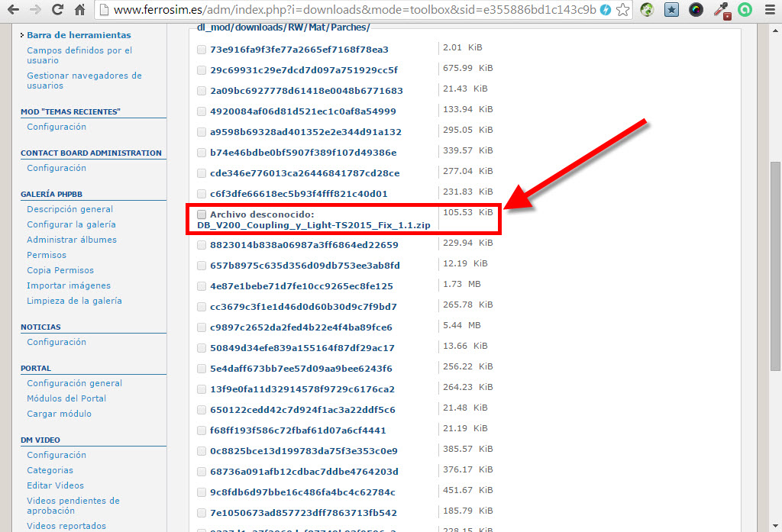
Task: Open Administrar álbumes in the gallery menu
Action: coord(72,240)
